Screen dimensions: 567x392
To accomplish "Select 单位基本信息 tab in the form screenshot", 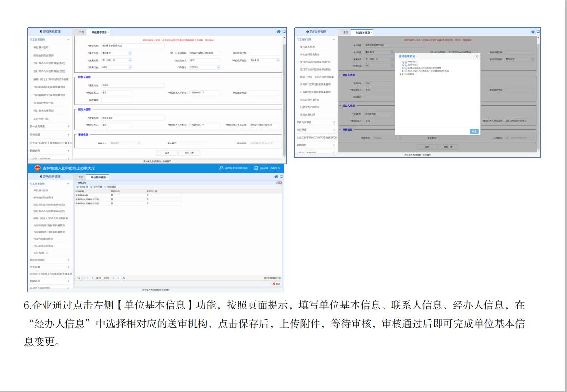I will pos(99,32).
